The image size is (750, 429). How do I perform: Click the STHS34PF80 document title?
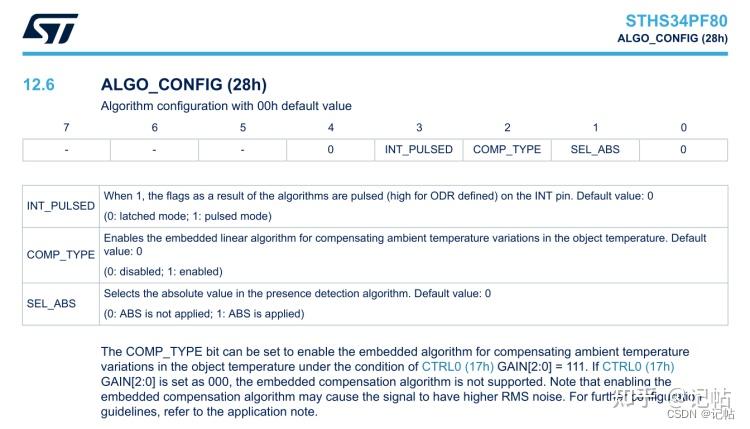pyautogui.click(x=676, y=20)
